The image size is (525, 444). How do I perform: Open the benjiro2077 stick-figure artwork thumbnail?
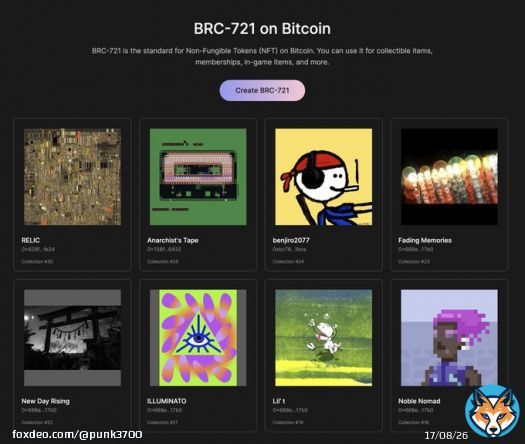[323, 177]
